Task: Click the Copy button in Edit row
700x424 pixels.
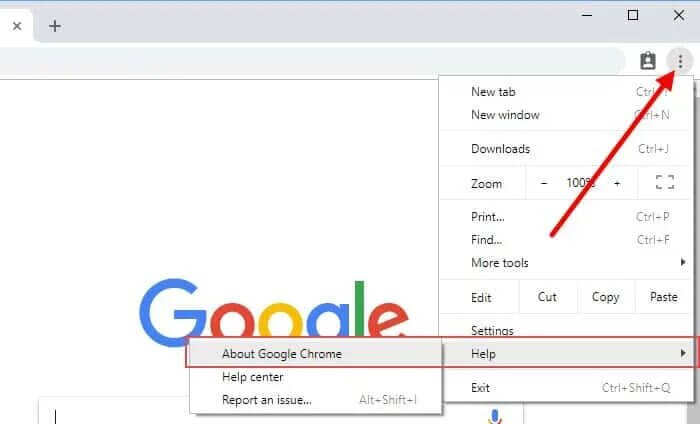Action: (x=605, y=297)
